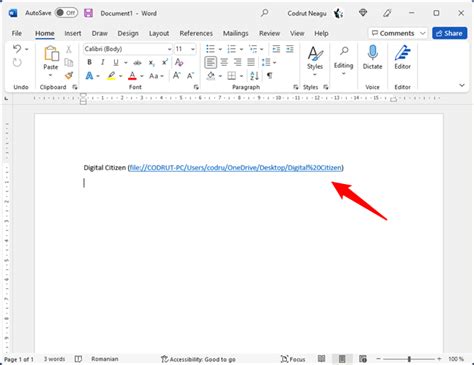Screen dimensions: 474x365
Task: Switch to the Design tab
Action: click(128, 33)
